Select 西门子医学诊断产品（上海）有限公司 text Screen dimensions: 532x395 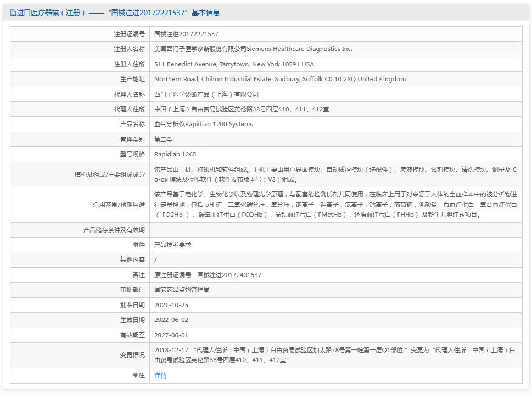point(206,94)
